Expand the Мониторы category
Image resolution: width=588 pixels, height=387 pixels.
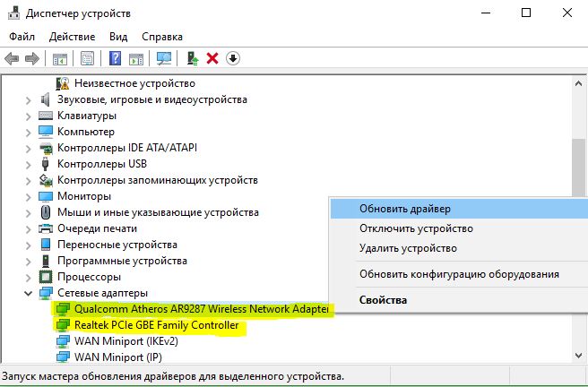[28, 197]
